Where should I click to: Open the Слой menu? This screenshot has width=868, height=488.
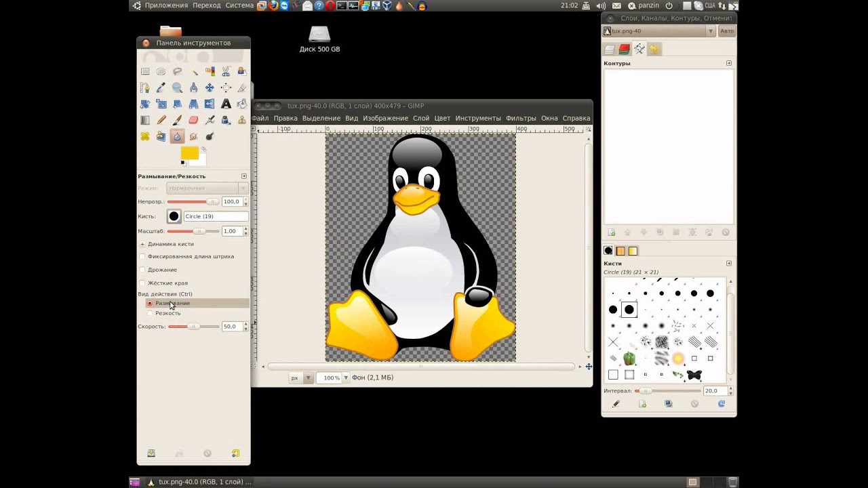[x=421, y=118]
